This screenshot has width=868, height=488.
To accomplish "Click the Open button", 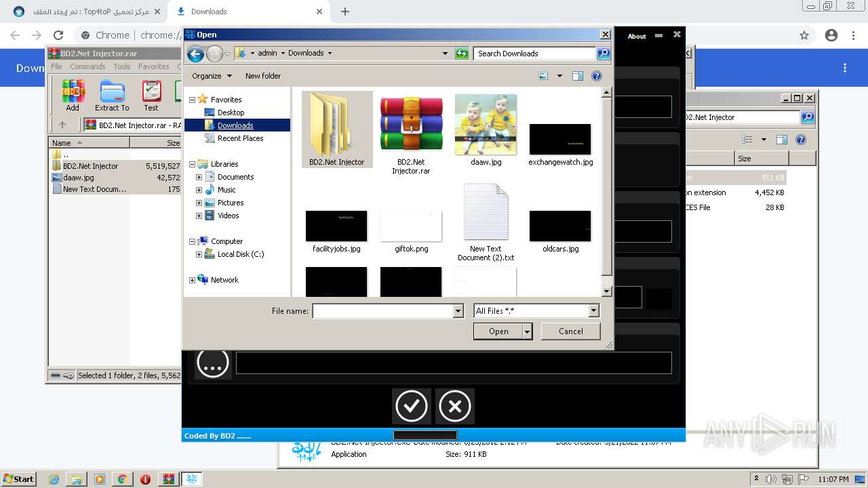I will pos(498,331).
